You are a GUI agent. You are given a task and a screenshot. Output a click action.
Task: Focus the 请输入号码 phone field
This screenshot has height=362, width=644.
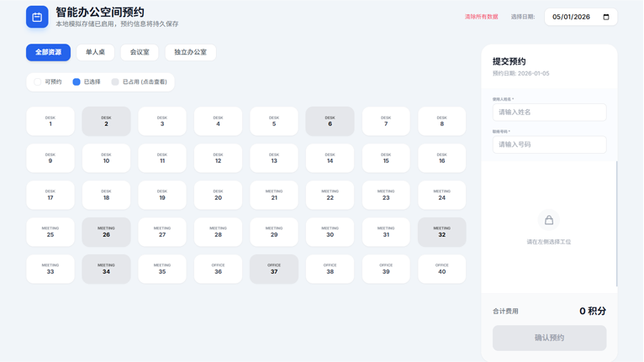pyautogui.click(x=549, y=144)
